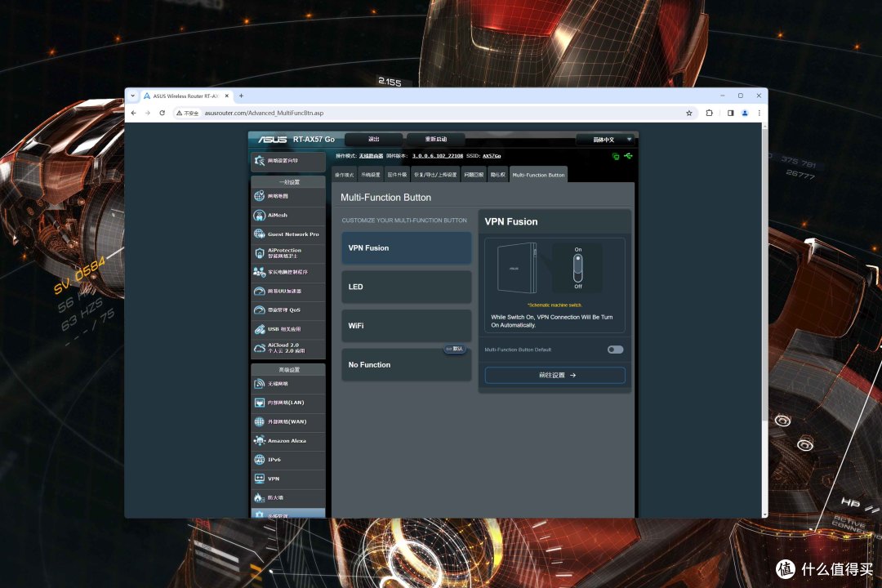
Task: Open a new browser tab
Action: tap(241, 96)
